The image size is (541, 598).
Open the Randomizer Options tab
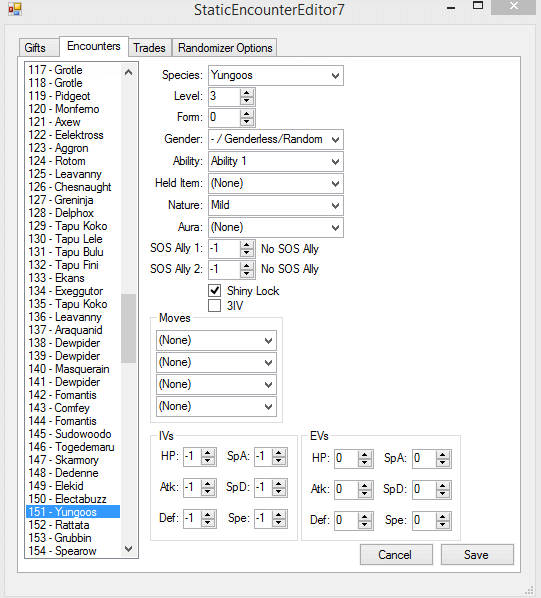pos(225,48)
